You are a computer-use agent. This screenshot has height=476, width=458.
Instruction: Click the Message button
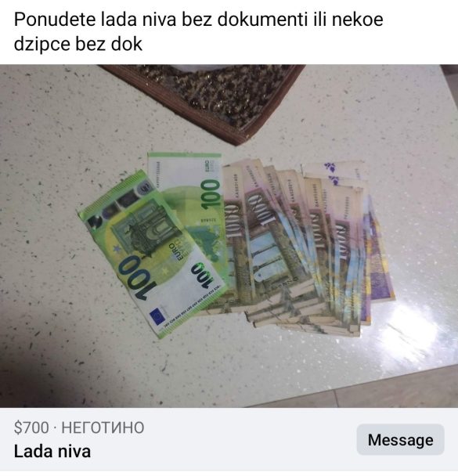pyautogui.click(x=400, y=440)
